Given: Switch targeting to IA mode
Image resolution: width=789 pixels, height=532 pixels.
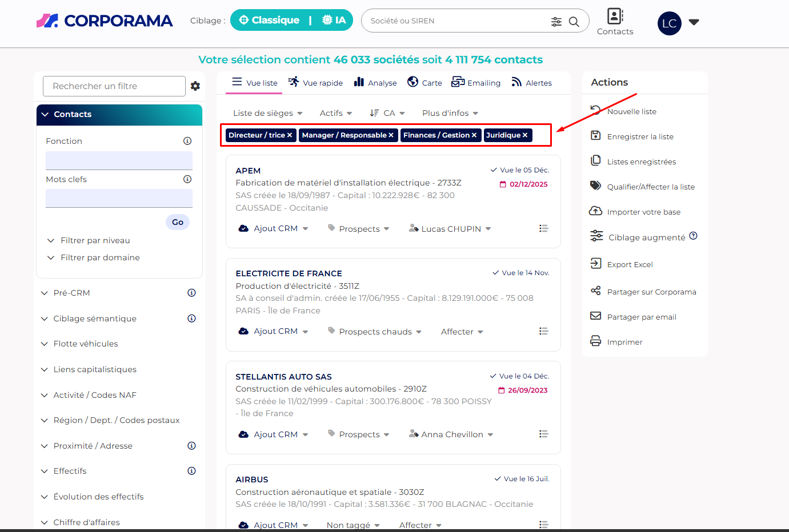Looking at the screenshot, I should pyautogui.click(x=334, y=20).
